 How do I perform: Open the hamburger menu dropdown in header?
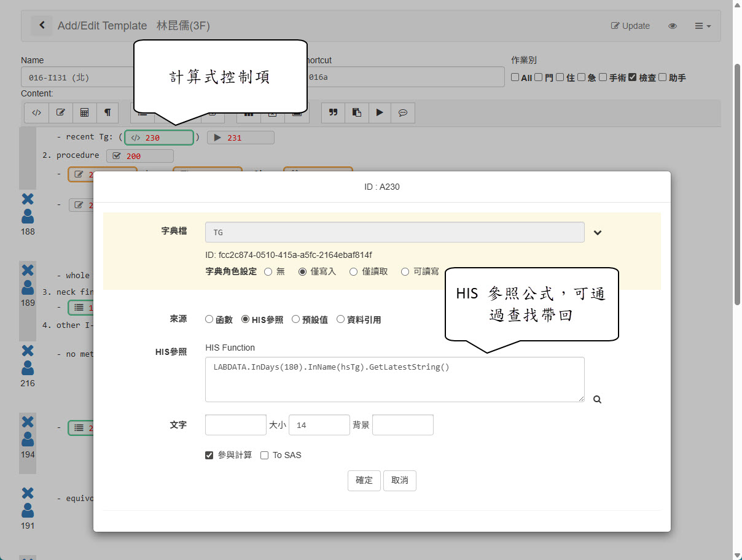[703, 26]
